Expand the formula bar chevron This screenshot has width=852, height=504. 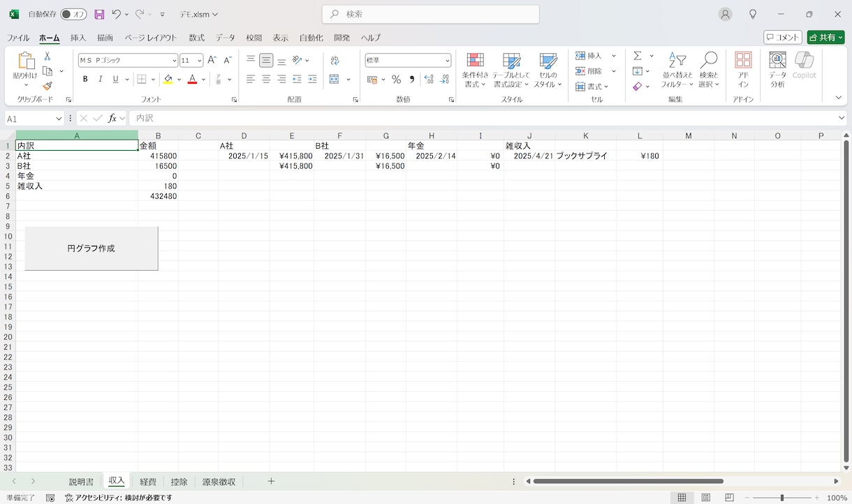(841, 119)
